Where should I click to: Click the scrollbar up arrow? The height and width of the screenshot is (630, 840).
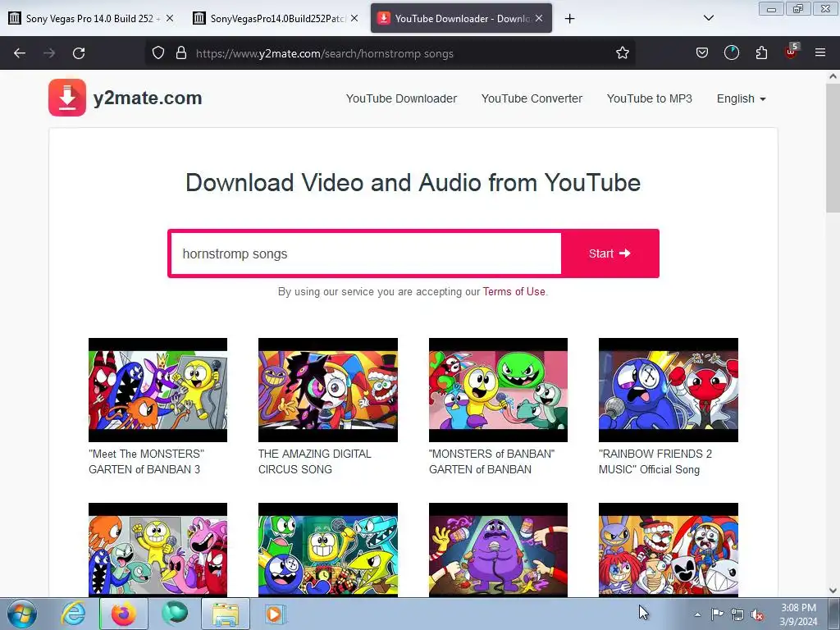click(x=833, y=76)
